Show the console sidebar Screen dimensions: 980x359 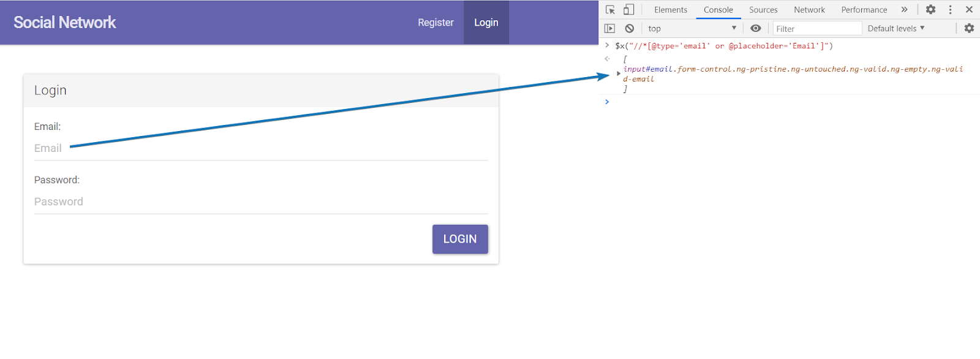(609, 28)
